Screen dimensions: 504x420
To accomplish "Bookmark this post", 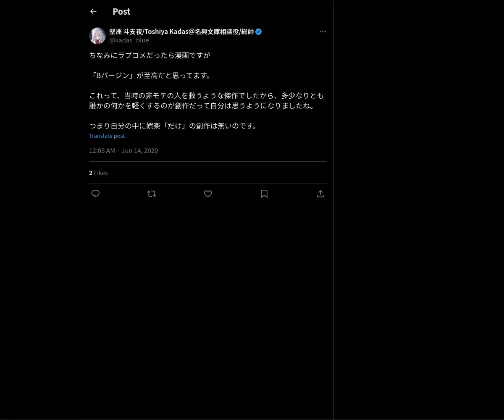I will point(264,194).
